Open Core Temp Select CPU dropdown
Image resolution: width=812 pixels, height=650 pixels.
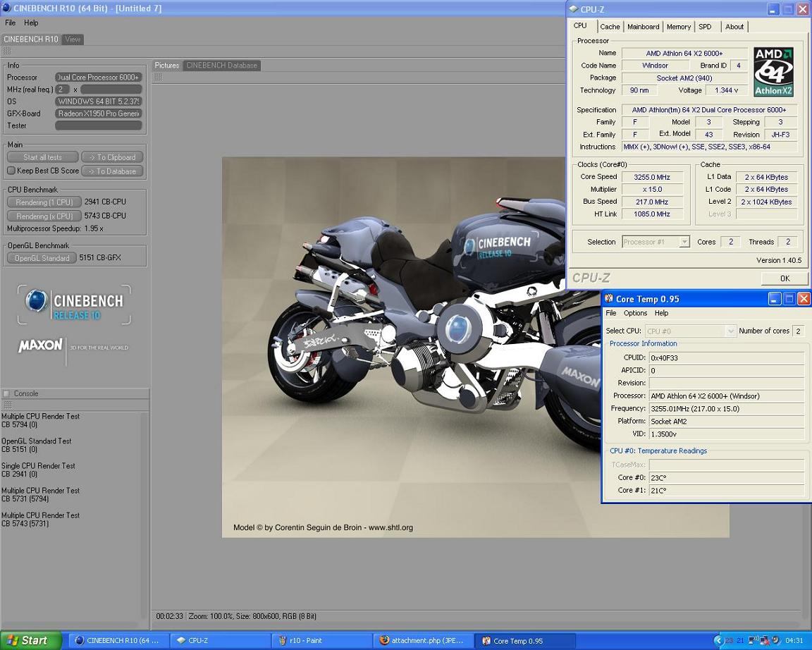690,331
